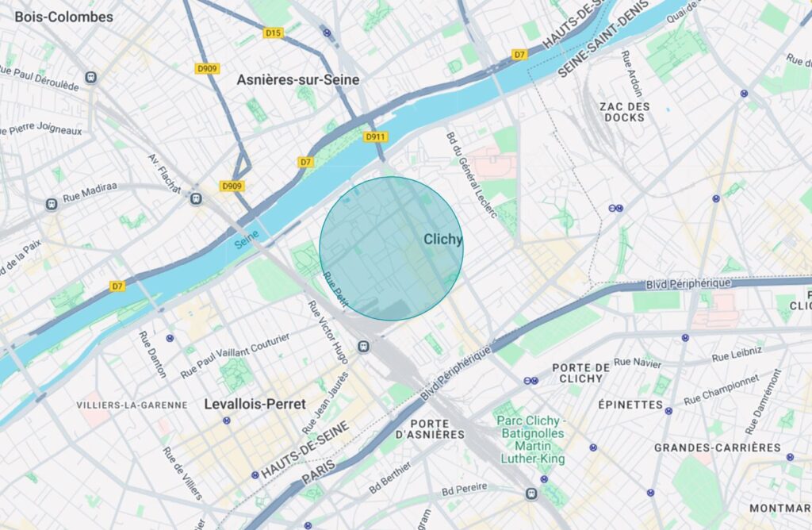Select the metro icon left of HAUTS-DE-SEINE label
Viewport: 812px width, 530px height.
coord(255,474)
